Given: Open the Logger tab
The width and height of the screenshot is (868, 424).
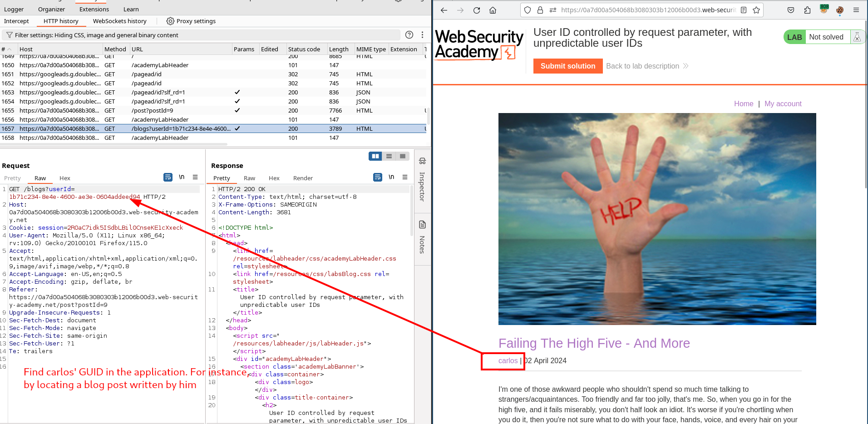Looking at the screenshot, I should point(14,9).
